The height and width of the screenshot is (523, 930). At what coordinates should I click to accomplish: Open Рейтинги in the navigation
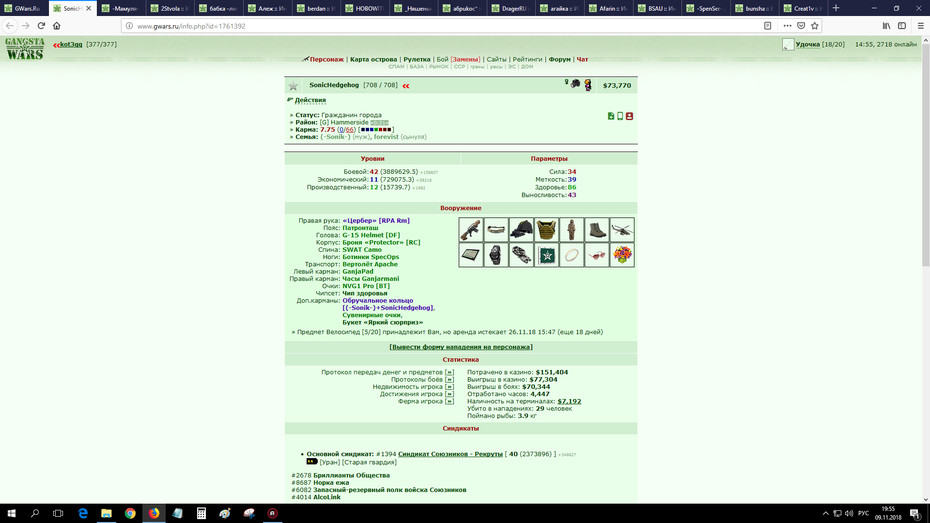(527, 59)
